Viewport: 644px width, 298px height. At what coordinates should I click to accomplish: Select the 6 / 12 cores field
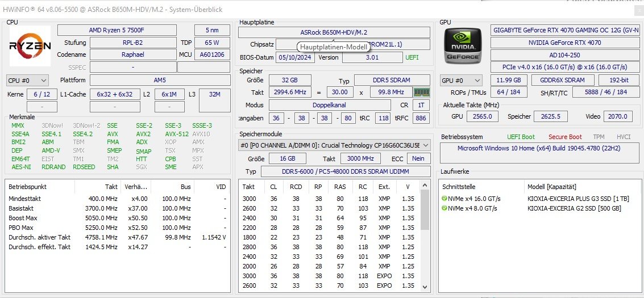42,94
